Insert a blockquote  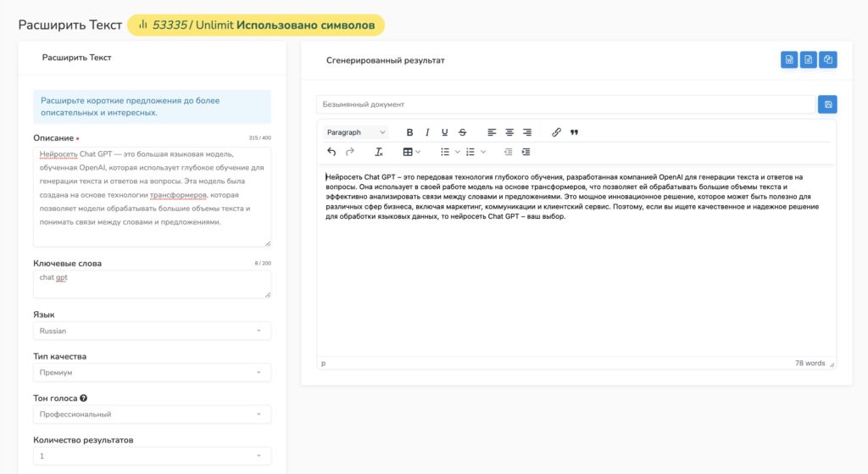574,132
